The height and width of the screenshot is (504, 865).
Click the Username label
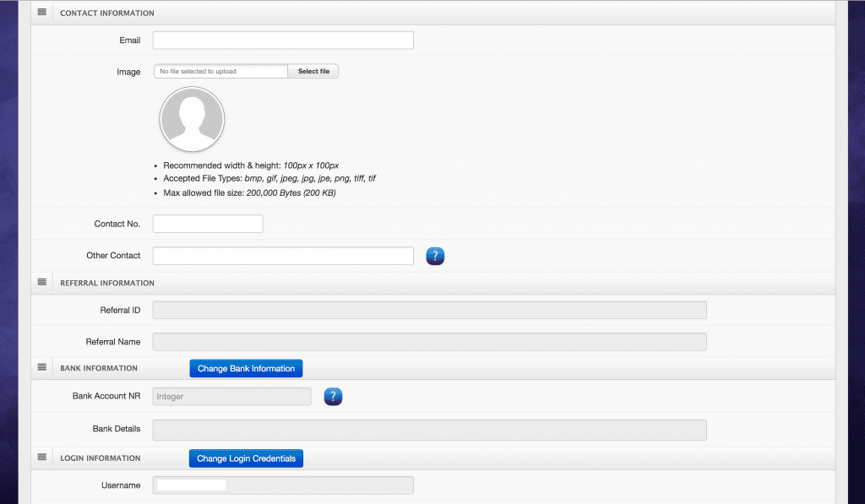[x=121, y=485]
